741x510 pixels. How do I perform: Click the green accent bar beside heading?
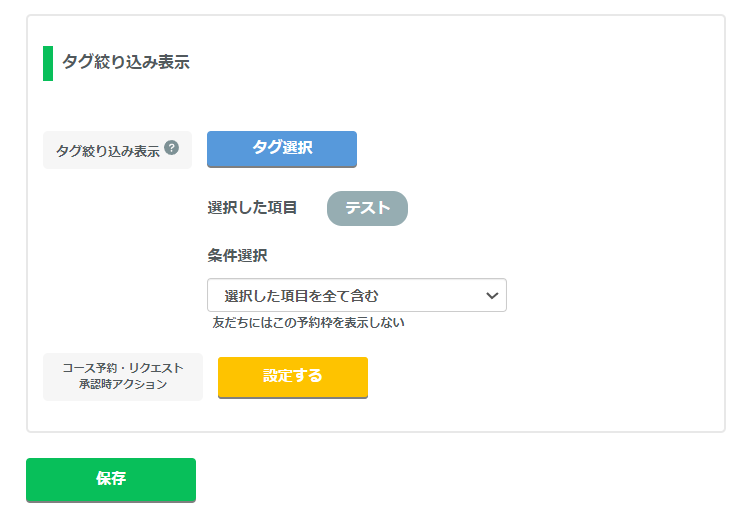[x=48, y=63]
